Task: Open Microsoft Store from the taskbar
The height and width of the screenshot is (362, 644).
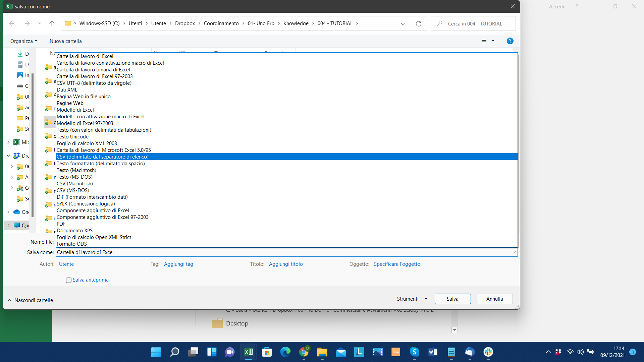Action: click(x=267, y=352)
